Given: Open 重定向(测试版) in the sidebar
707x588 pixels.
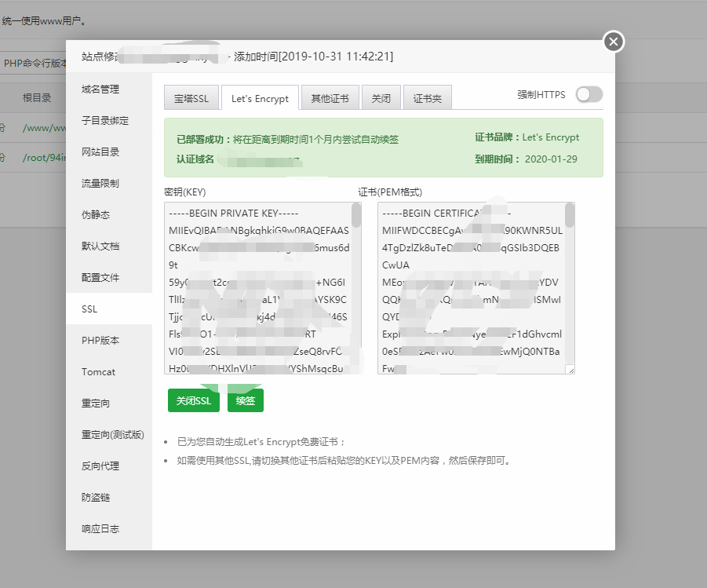Looking at the screenshot, I should point(108,435).
